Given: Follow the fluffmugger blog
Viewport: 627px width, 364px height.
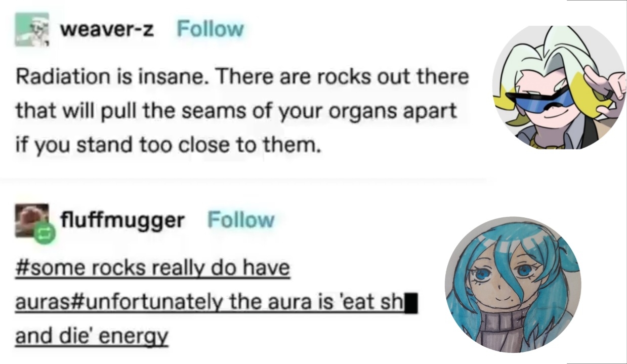Looking at the screenshot, I should (x=241, y=219).
